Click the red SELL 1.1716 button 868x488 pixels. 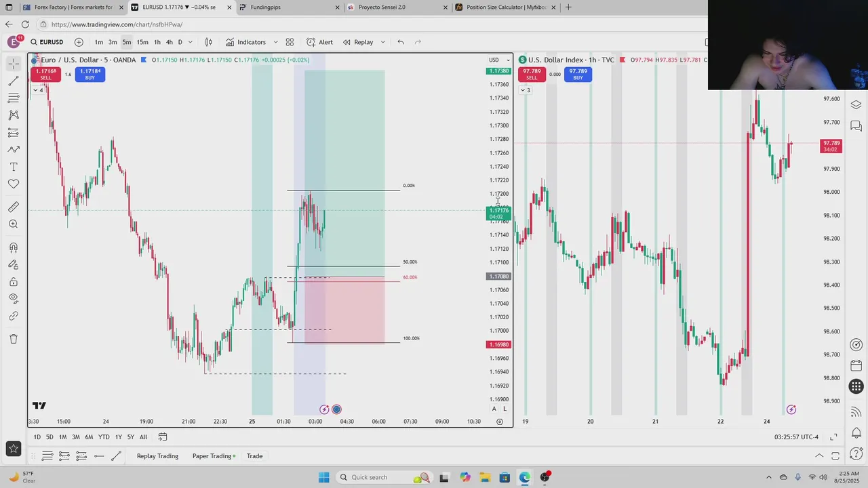click(x=46, y=74)
